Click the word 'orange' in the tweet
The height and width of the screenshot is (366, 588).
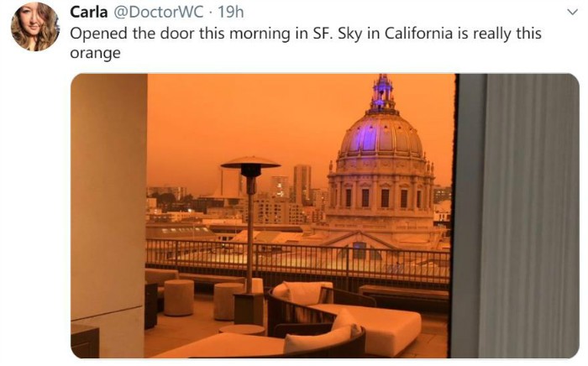(x=95, y=53)
